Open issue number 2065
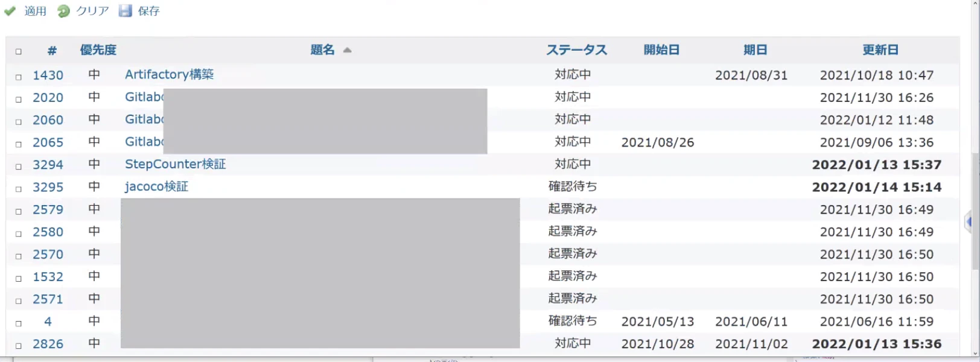The image size is (980, 362). 48,142
